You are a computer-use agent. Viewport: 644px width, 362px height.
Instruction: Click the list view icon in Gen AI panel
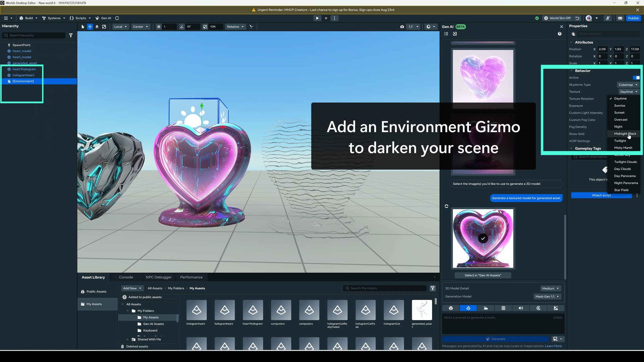click(446, 34)
